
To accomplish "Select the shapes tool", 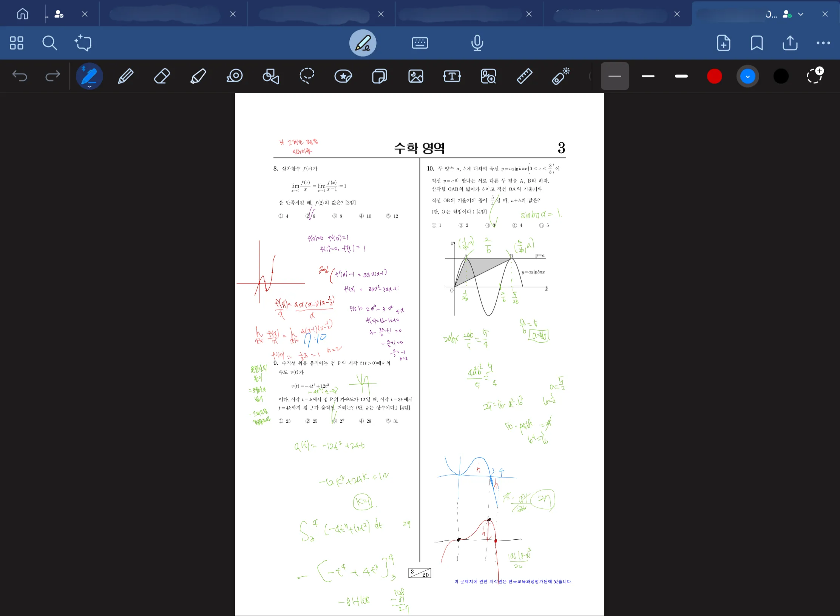I will click(270, 76).
